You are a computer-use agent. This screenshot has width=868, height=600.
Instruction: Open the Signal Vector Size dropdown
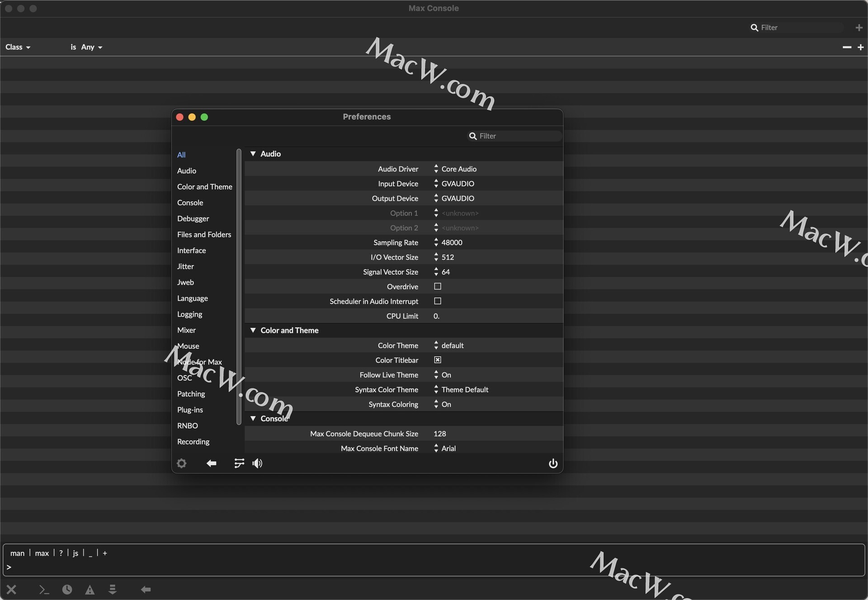442,272
